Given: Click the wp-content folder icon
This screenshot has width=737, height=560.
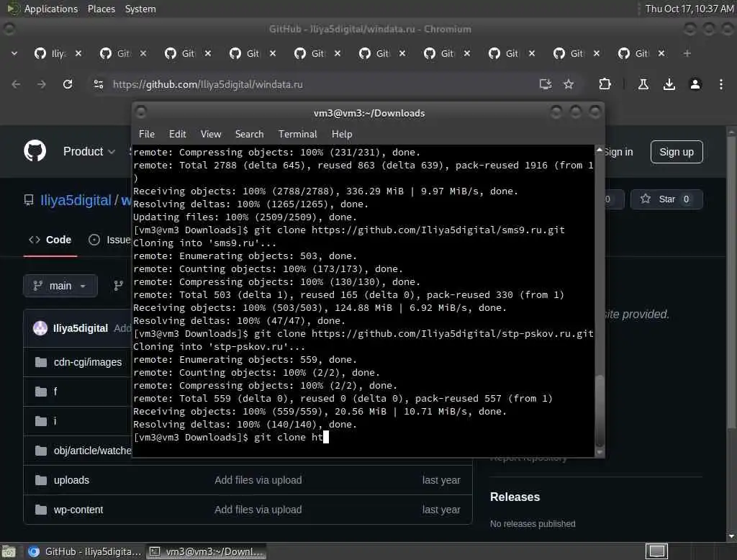Looking at the screenshot, I should pyautogui.click(x=41, y=510).
